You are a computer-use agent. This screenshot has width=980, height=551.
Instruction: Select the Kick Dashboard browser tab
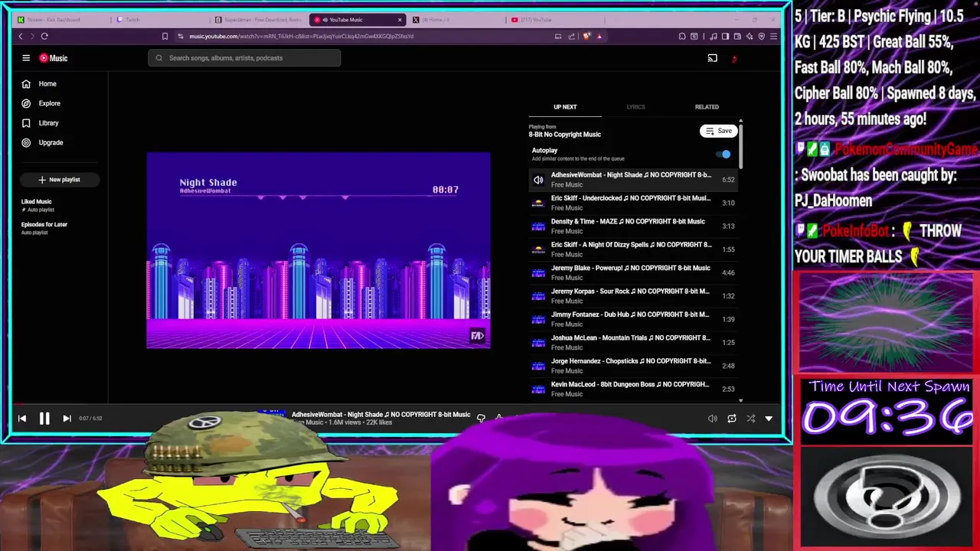coord(61,20)
